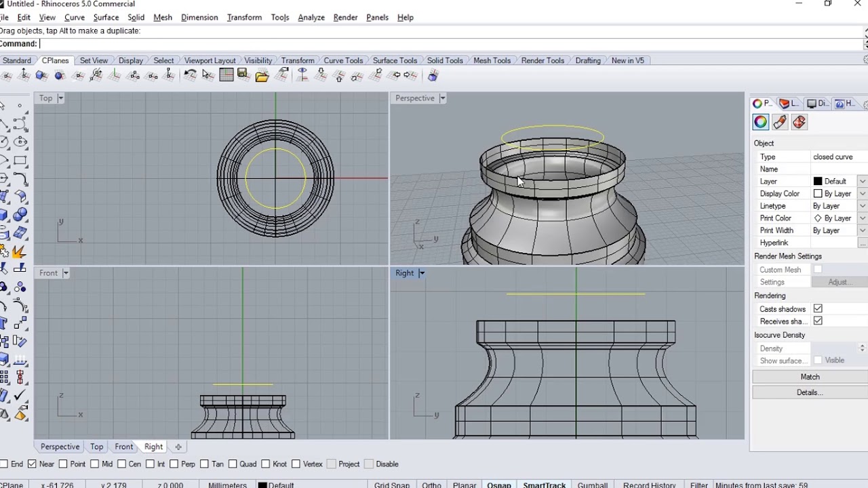Click the save CPlane floppy disk icon
Image resolution: width=868 pixels, height=488 pixels.
tap(243, 75)
